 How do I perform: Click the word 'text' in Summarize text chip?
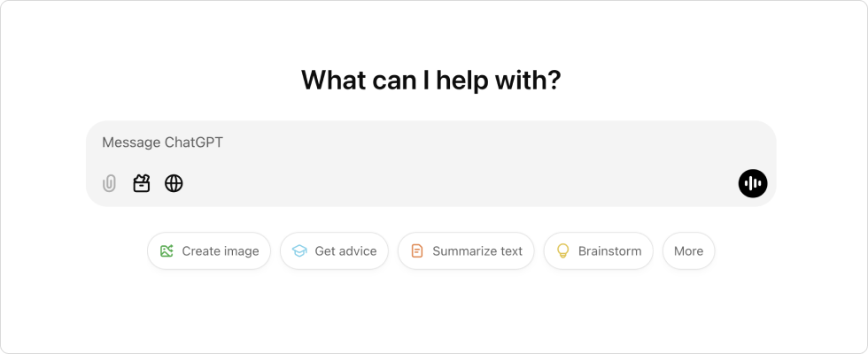pyautogui.click(x=509, y=251)
